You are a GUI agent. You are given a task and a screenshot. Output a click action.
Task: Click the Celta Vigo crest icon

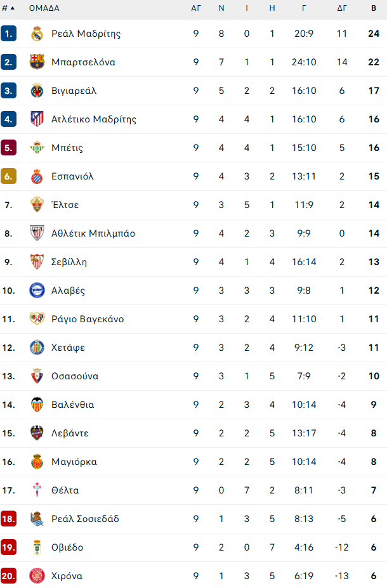pos(37,490)
